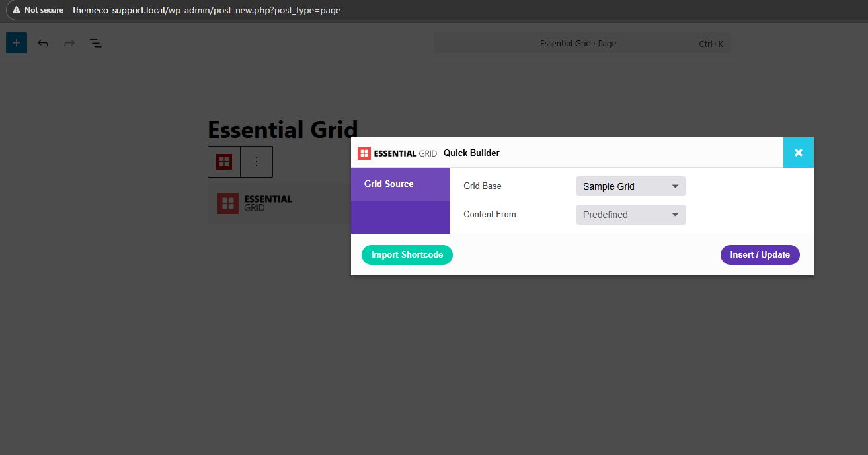
Task: Click the red Essential Grid block toolbar icon
Action: [224, 162]
